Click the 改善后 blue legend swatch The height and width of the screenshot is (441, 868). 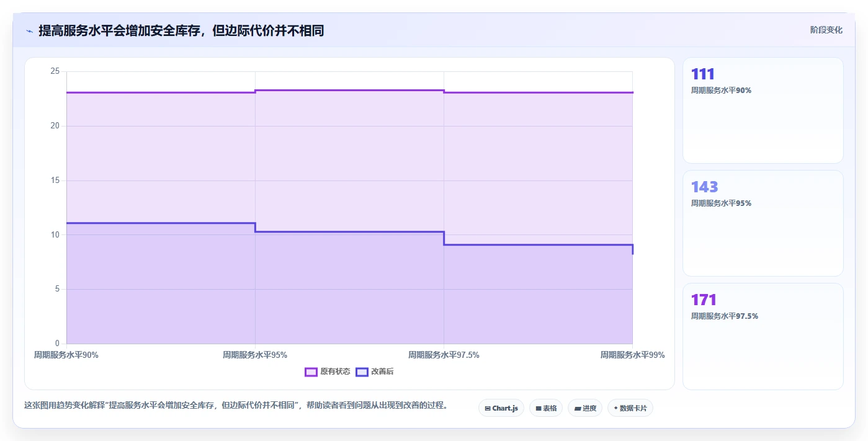[362, 372]
